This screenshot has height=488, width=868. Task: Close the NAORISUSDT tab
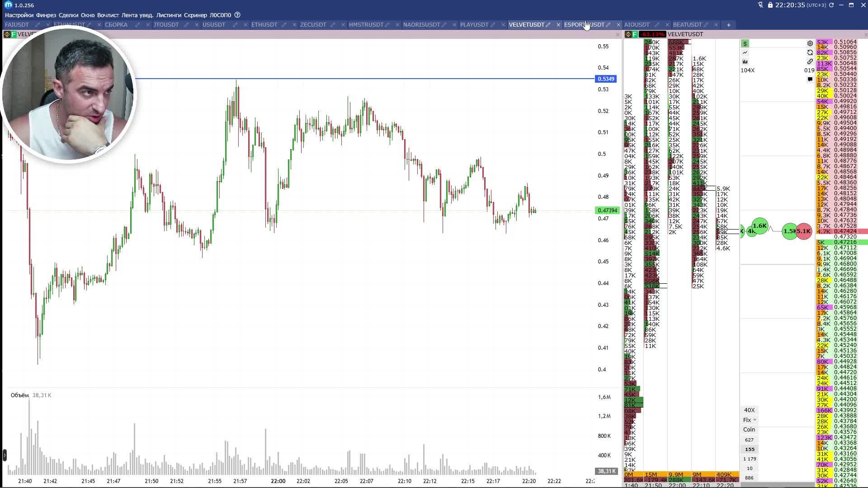[454, 25]
